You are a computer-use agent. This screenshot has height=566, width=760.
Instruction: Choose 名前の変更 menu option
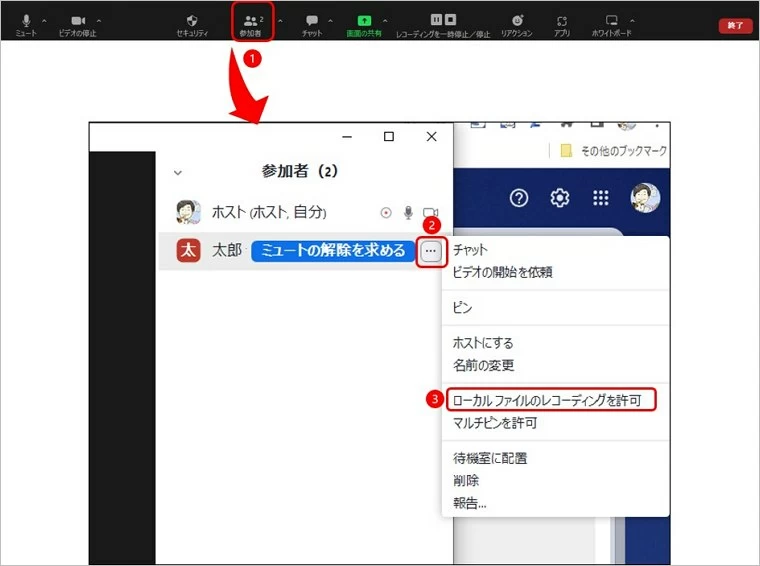click(483, 365)
